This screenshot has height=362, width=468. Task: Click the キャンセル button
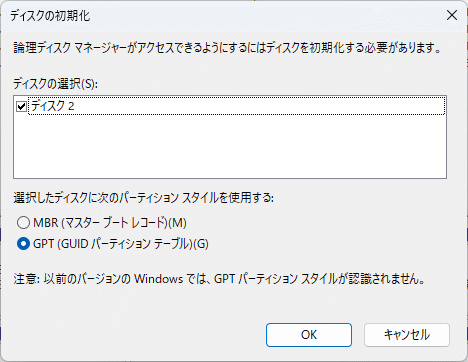coord(407,335)
